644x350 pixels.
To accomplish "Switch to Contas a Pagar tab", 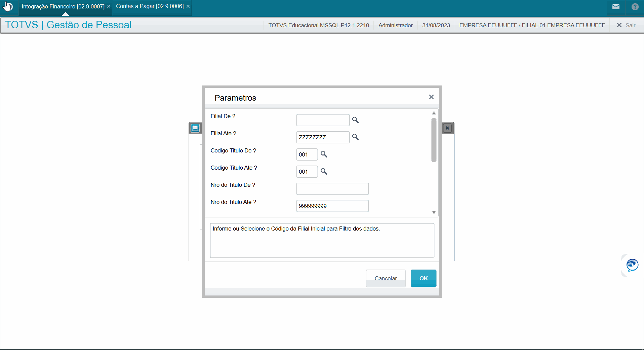I will pos(150,6).
